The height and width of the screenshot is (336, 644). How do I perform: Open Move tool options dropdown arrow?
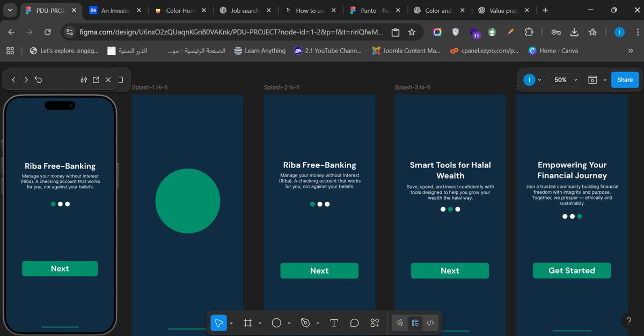(231, 323)
